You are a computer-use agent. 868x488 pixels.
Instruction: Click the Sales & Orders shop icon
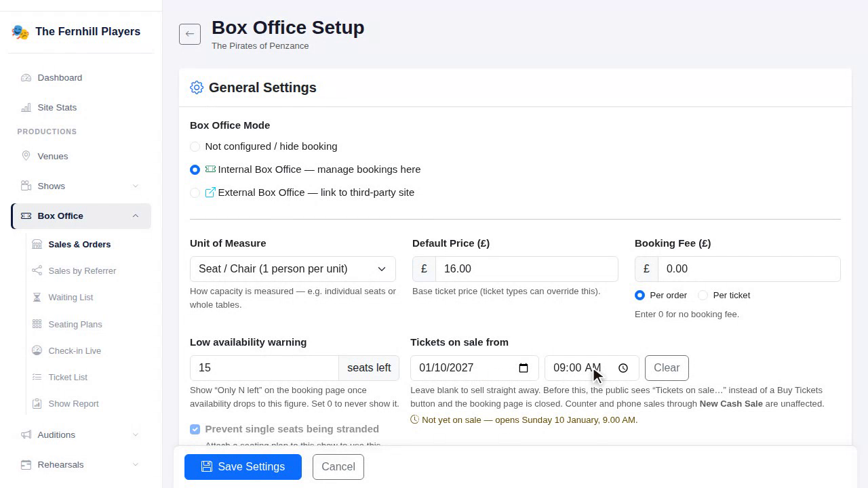[x=37, y=244]
